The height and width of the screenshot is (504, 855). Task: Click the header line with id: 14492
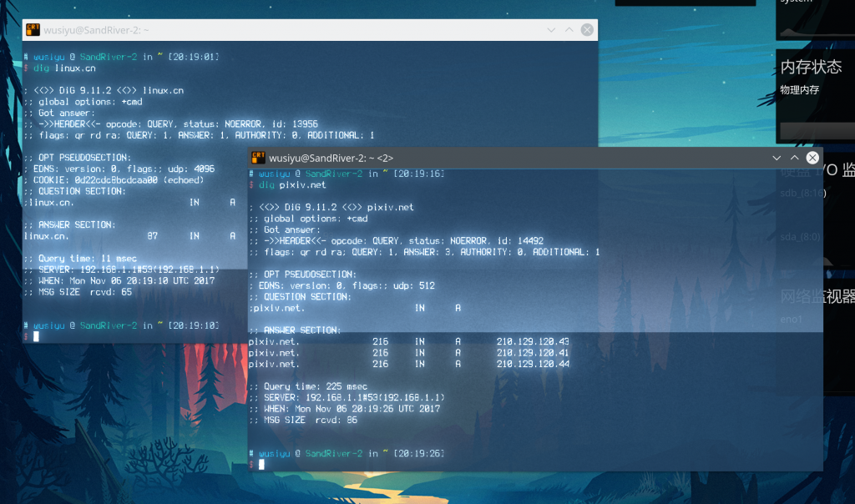tap(397, 241)
